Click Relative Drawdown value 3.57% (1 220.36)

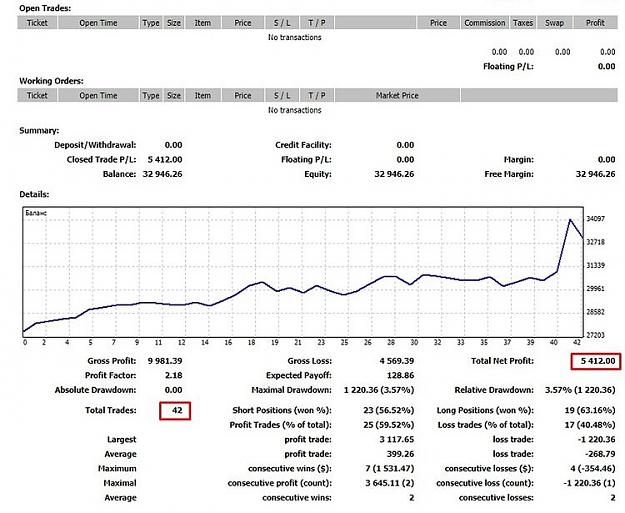(580, 390)
